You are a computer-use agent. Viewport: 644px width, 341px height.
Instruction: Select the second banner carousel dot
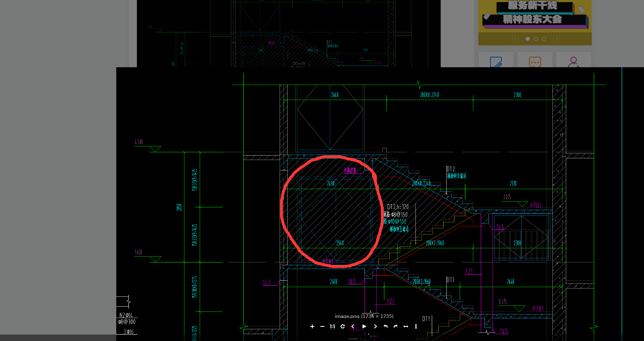[x=536, y=39]
